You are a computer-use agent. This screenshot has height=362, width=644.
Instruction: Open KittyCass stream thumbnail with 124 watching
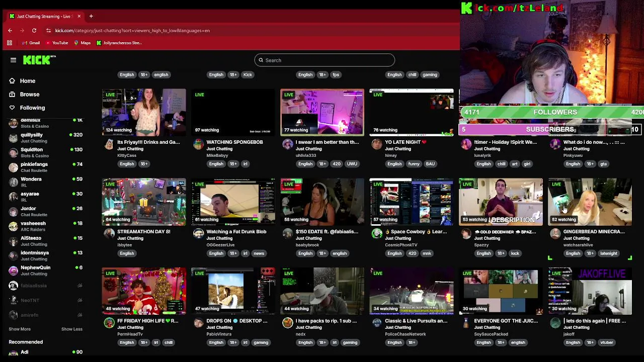tap(144, 113)
